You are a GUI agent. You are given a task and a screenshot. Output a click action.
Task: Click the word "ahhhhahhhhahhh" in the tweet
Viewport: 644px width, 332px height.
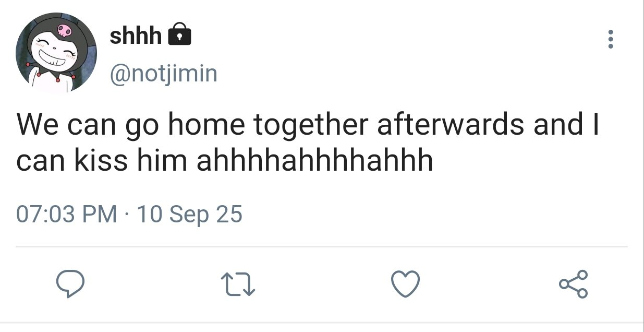click(314, 161)
